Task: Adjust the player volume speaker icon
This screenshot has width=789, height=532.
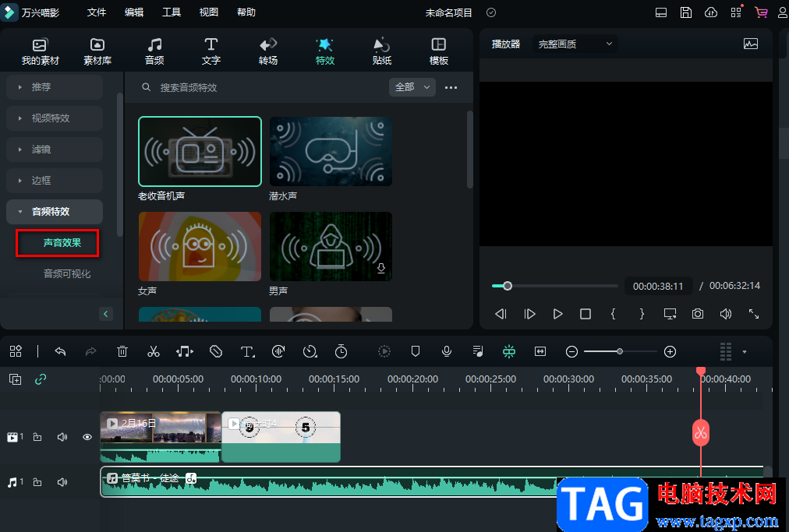Action: (x=726, y=314)
